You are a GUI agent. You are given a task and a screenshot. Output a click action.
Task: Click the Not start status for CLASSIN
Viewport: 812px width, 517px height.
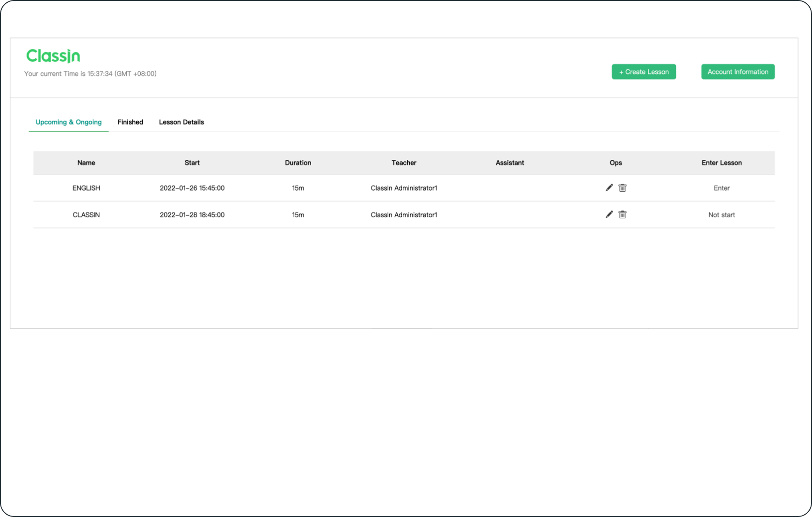pyautogui.click(x=721, y=215)
